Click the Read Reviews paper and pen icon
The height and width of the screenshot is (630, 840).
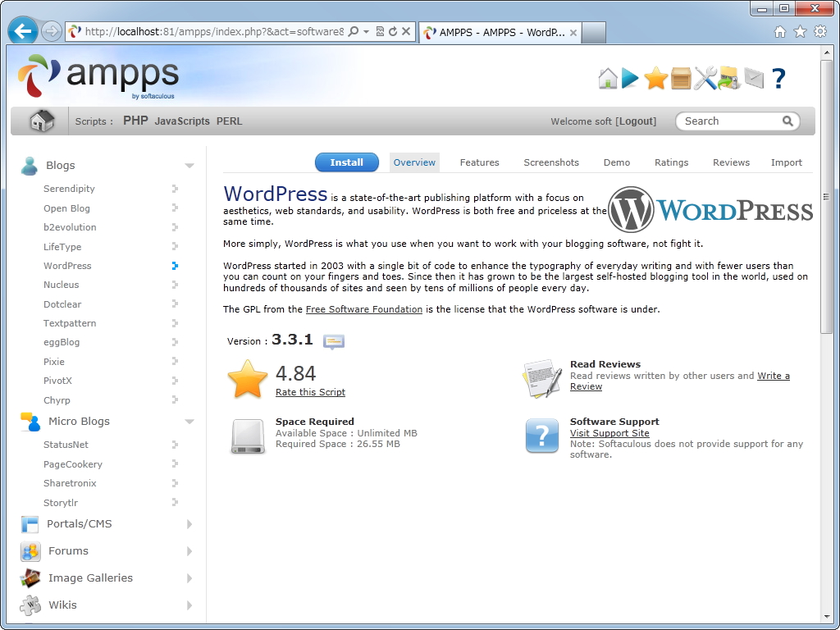542,378
